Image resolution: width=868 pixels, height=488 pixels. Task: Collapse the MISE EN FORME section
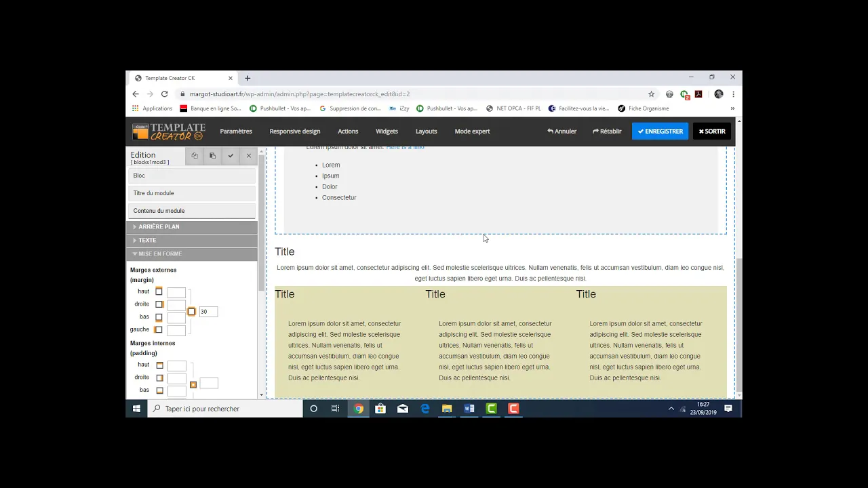tap(192, 254)
